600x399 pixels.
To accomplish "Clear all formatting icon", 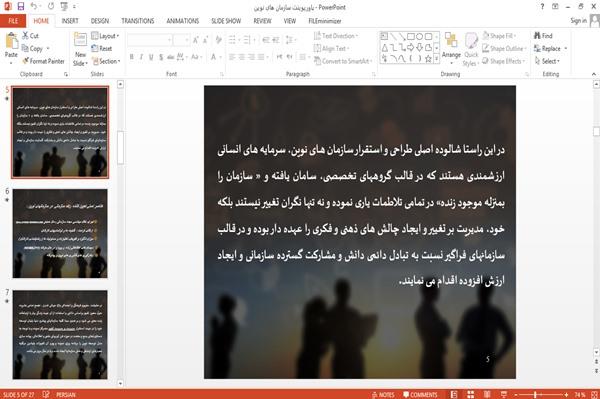I will click(x=218, y=40).
